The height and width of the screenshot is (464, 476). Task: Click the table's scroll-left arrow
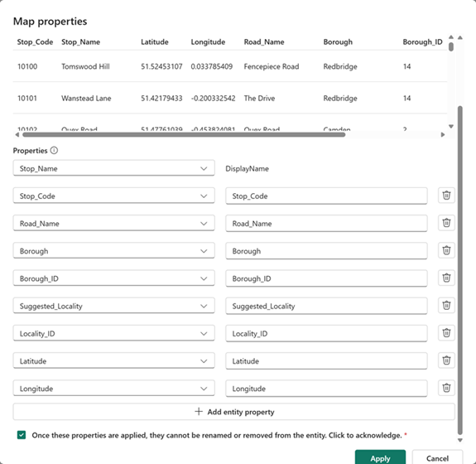coord(17,134)
